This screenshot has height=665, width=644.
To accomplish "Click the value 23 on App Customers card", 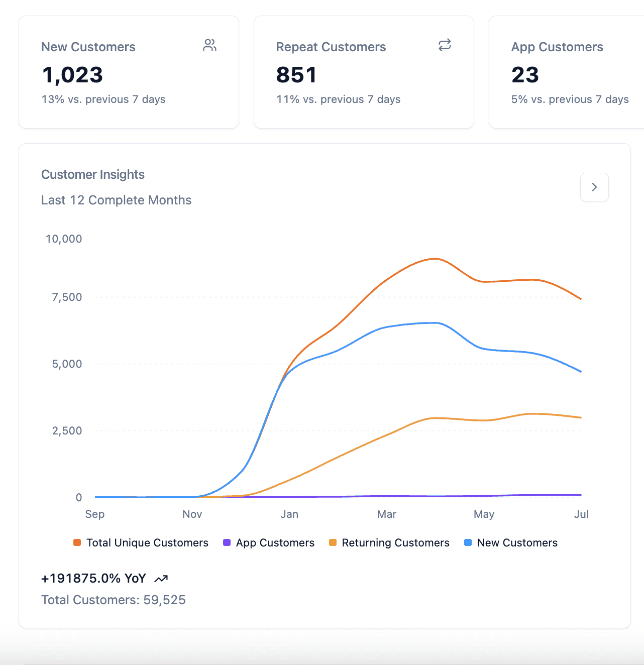I will 525,75.
